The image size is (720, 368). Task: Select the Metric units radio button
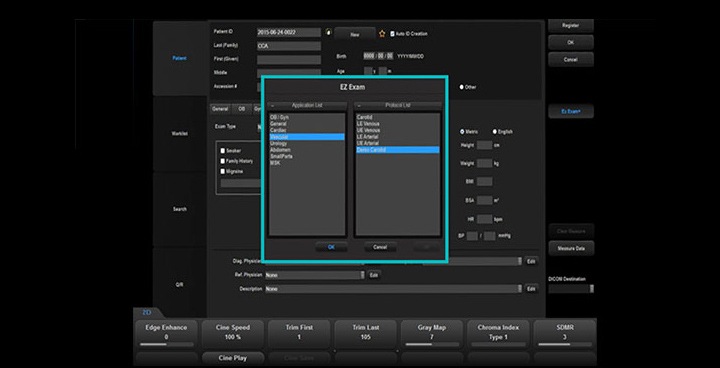(462, 131)
